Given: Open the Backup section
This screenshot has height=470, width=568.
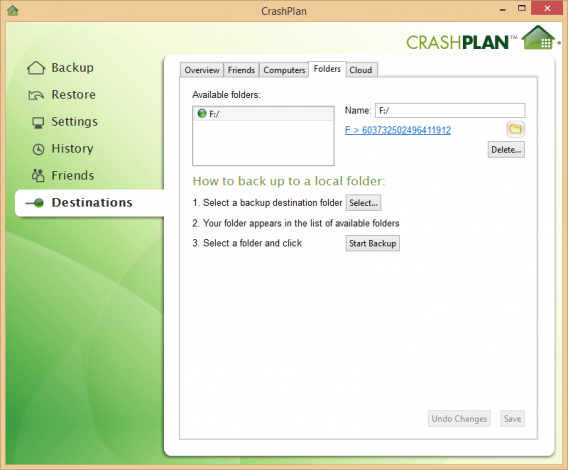Looking at the screenshot, I should coord(72,68).
